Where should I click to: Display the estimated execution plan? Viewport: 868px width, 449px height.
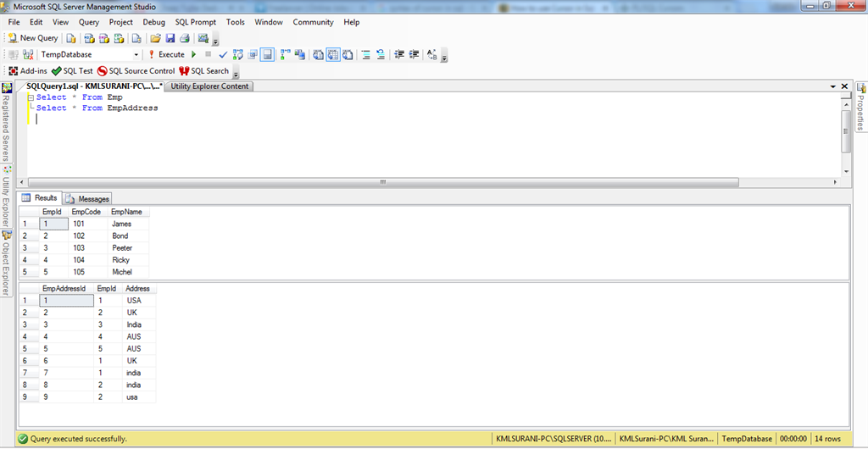[238, 55]
